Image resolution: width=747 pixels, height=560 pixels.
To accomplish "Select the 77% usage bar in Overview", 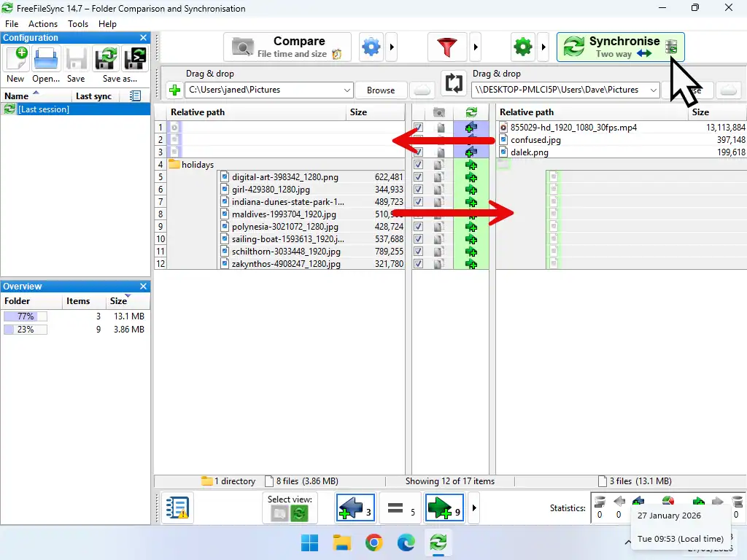I will [26, 316].
